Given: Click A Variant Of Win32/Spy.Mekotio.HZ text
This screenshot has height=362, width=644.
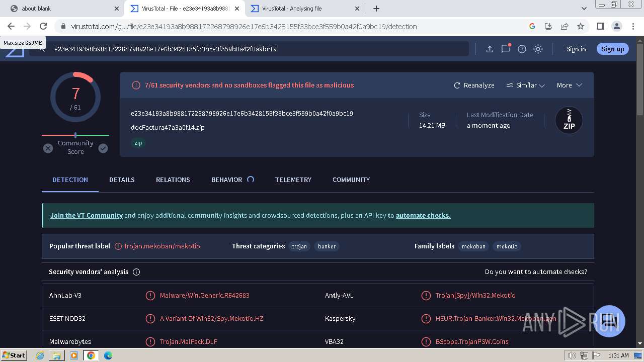Looking at the screenshot, I should point(211,318).
